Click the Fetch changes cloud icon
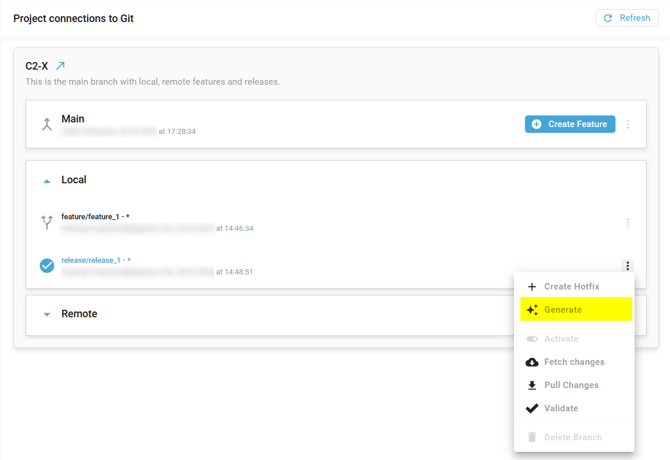The width and height of the screenshot is (670, 460). click(x=532, y=362)
